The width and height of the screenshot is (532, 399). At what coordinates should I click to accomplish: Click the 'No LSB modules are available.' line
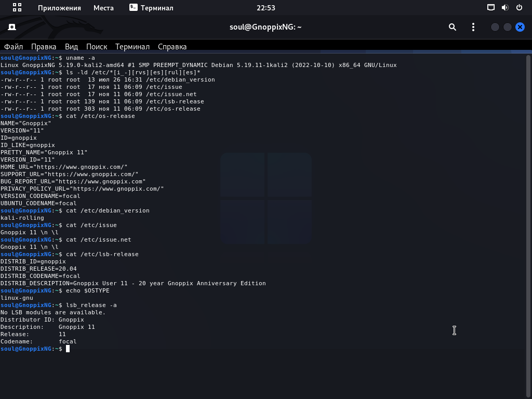(53, 312)
